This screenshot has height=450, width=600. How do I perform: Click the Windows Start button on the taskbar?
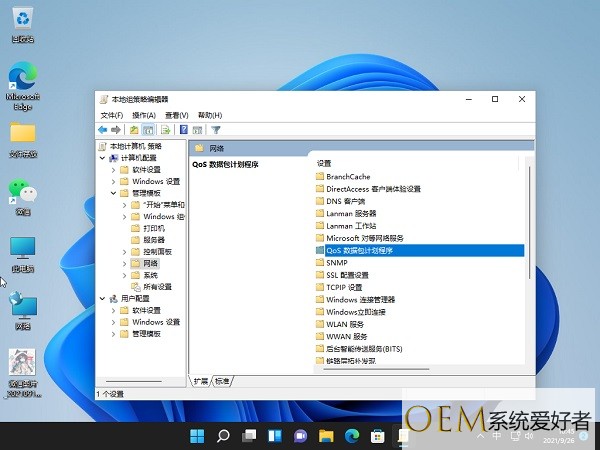pyautogui.click(x=198, y=436)
